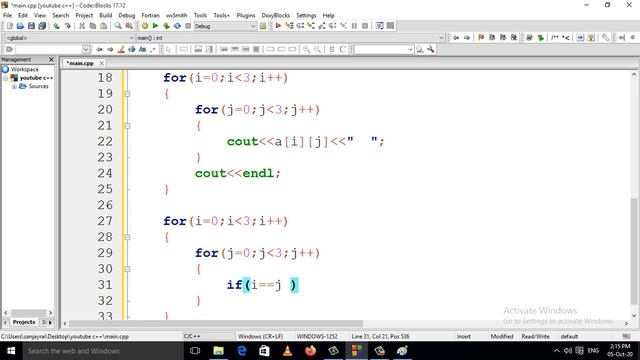Screen dimensions: 640x360
Task: Select the Projects tab in Management panel
Action: click(24, 322)
